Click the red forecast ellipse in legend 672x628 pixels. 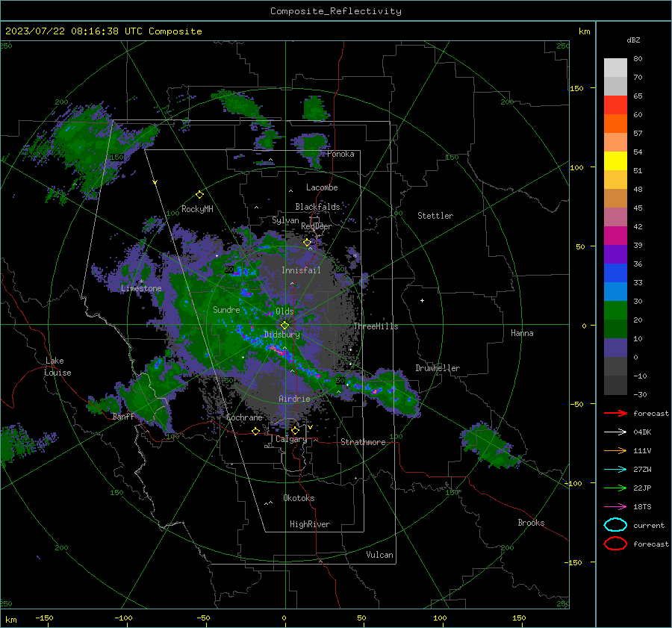[615, 544]
